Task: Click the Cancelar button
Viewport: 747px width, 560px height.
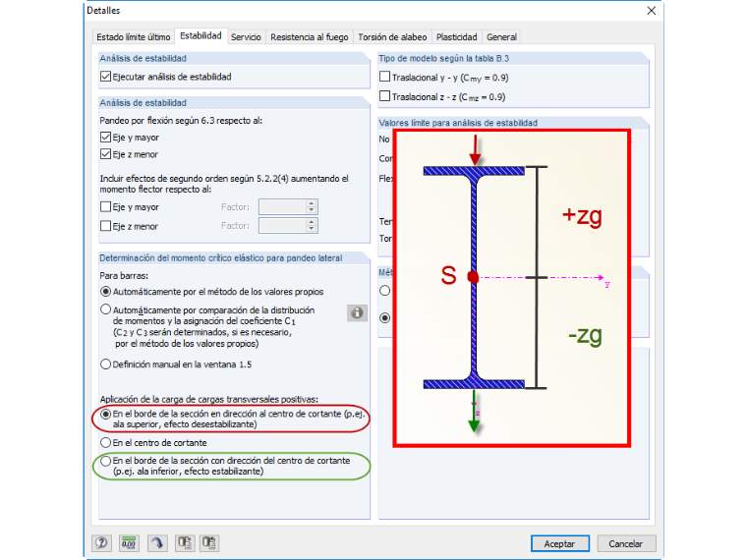Action: (x=626, y=543)
